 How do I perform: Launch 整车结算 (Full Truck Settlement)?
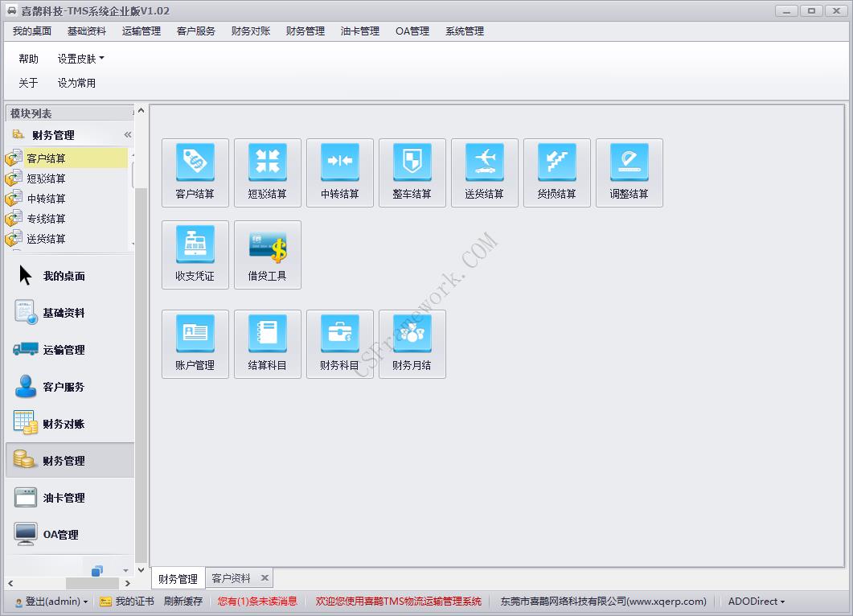pyautogui.click(x=412, y=172)
